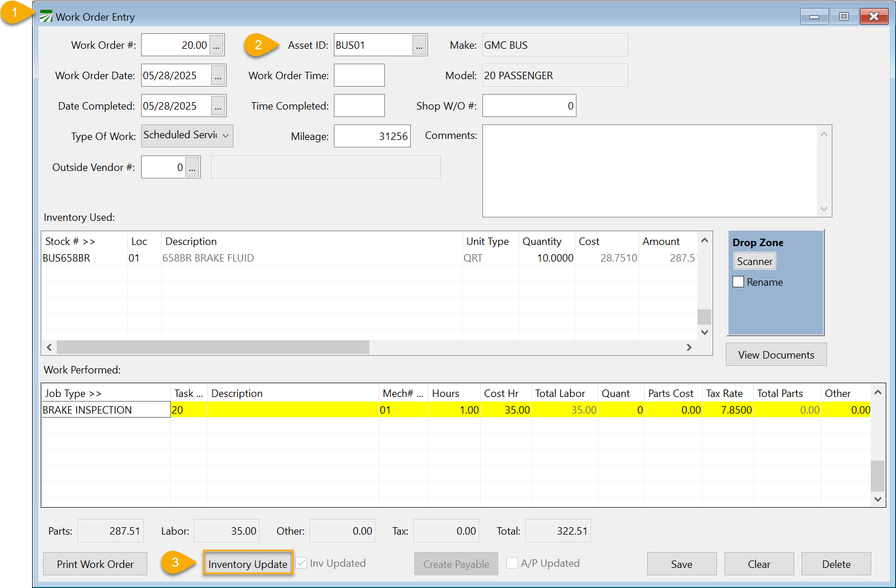This screenshot has width=896, height=588.
Task: Open the Asset ID lookup ellipsis button
Action: (x=419, y=45)
